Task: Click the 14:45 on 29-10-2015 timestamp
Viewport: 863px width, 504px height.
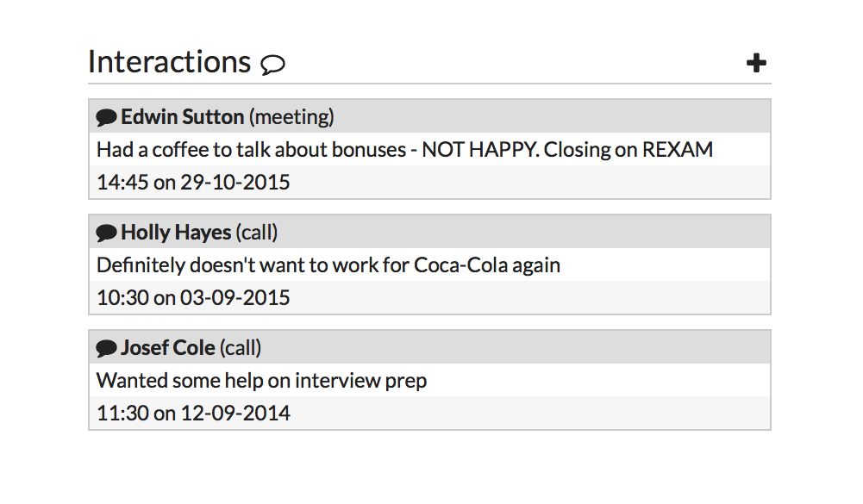Action: pos(193,182)
